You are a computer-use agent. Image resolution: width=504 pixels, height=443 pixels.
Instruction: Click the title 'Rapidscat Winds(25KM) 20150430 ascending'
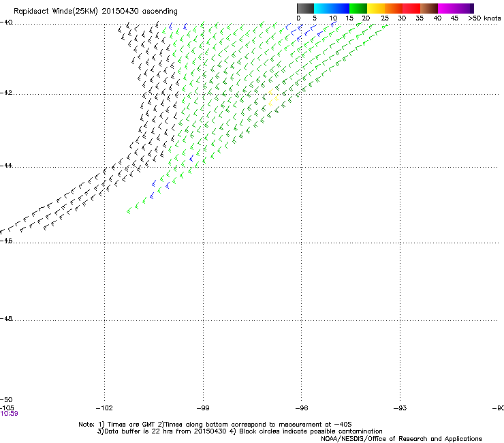click(x=95, y=12)
